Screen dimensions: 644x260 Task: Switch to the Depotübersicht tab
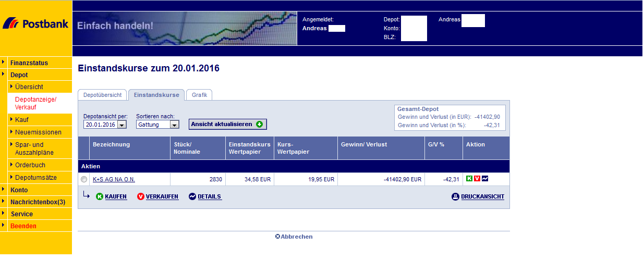tap(103, 95)
